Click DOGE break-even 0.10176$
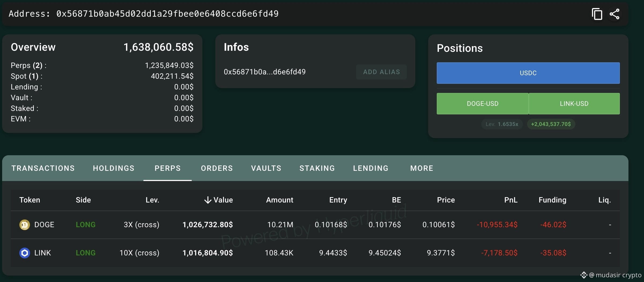Image resolution: width=644 pixels, height=282 pixels. click(385, 225)
